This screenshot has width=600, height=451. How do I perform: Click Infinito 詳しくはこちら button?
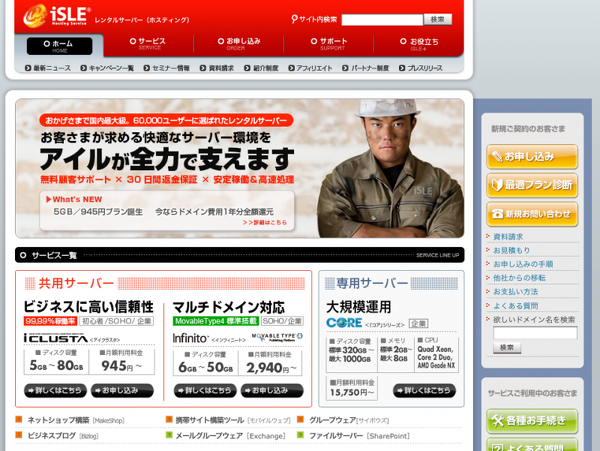pyautogui.click(x=205, y=391)
